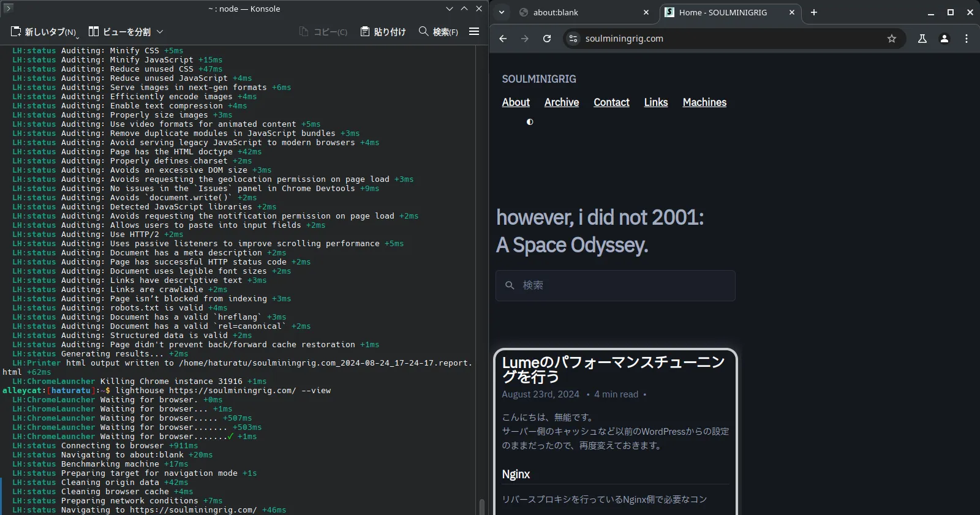Image resolution: width=980 pixels, height=515 pixels.
Task: Expand the split view dropdown arrow
Action: [160, 32]
